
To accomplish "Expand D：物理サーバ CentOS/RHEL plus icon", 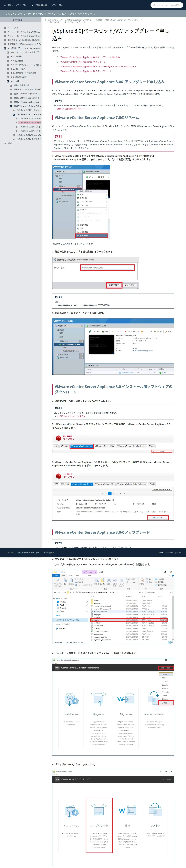I will pos(5,40).
